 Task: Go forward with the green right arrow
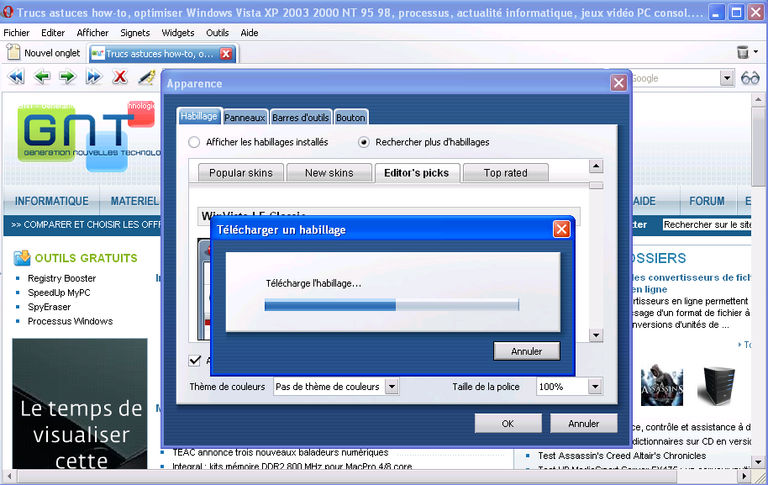pyautogui.click(x=68, y=77)
